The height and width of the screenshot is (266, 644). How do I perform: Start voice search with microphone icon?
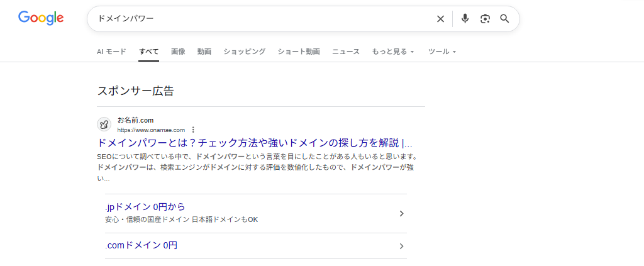465,19
